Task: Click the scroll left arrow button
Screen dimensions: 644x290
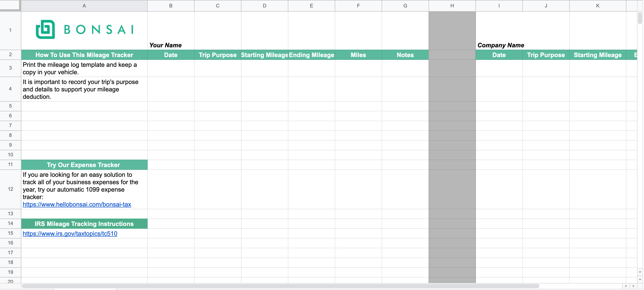Action: click(x=626, y=286)
